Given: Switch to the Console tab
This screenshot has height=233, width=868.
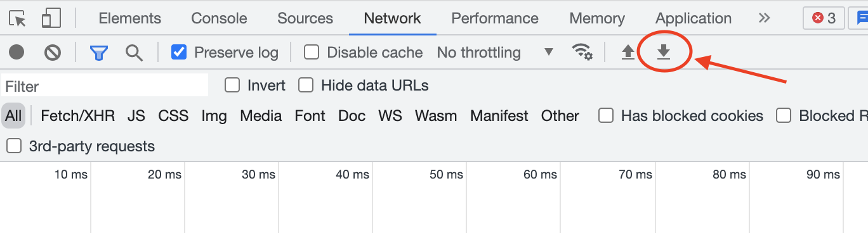Looking at the screenshot, I should pos(219,18).
